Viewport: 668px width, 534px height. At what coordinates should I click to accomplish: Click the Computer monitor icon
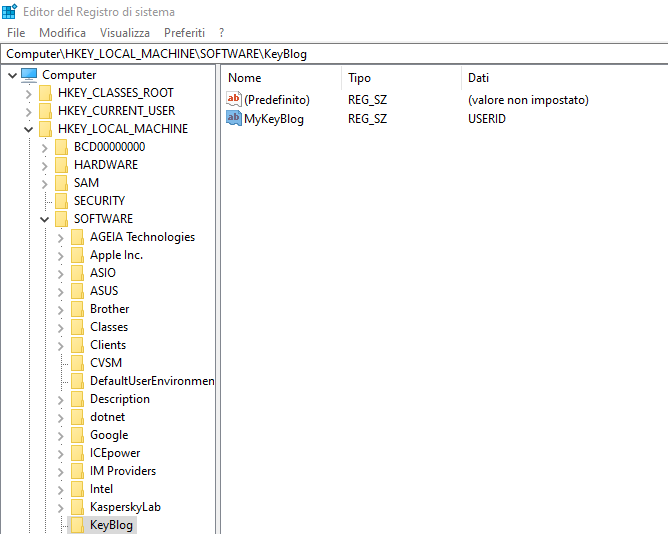(29, 75)
